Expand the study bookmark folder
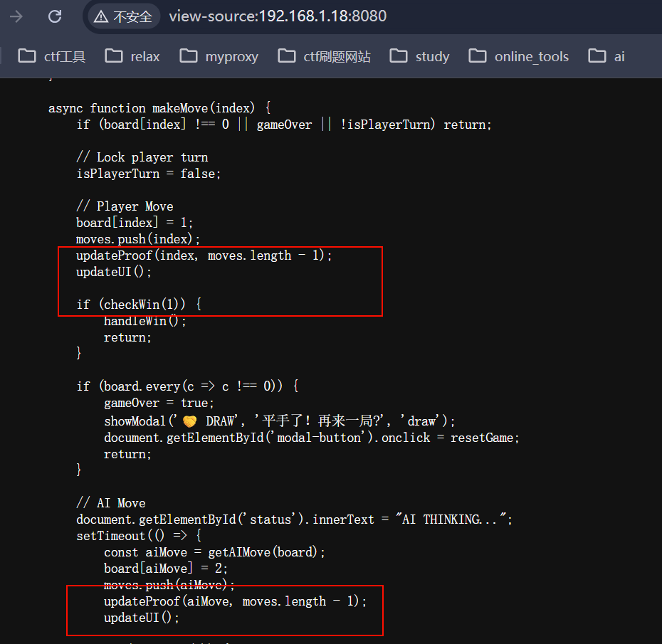The width and height of the screenshot is (662, 644). point(420,56)
